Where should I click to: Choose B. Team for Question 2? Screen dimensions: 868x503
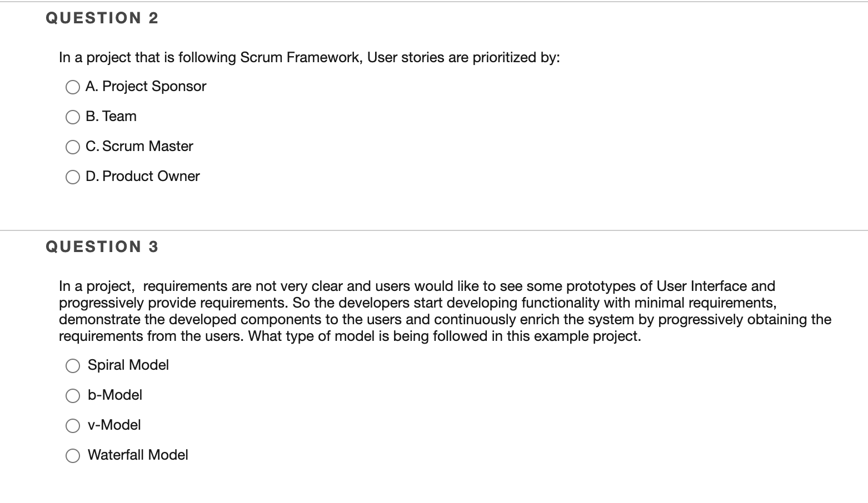click(x=72, y=117)
